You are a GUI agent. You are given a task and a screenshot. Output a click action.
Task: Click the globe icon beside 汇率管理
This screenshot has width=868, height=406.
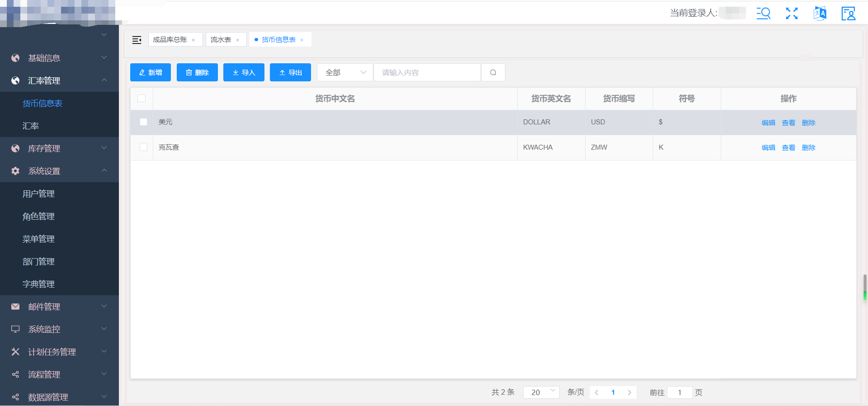(15, 80)
